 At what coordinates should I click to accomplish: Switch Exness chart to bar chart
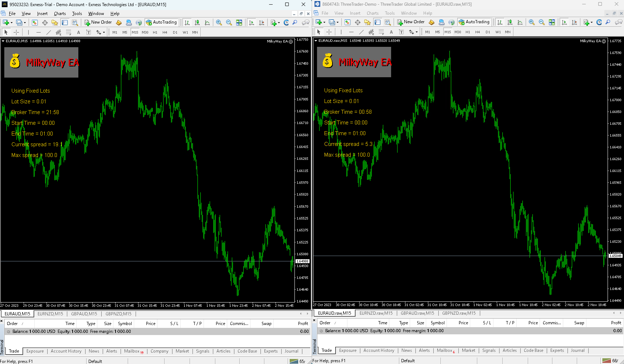pyautogui.click(x=187, y=23)
